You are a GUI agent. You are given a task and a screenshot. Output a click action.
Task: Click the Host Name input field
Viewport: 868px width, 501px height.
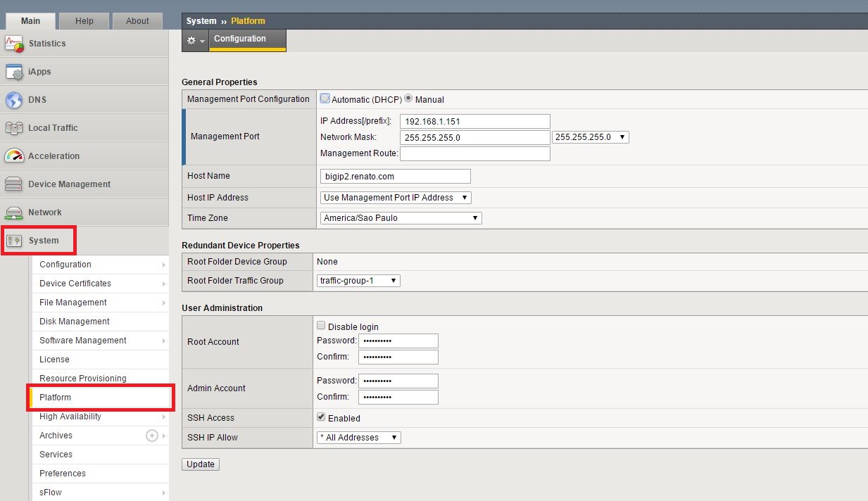[x=395, y=176]
